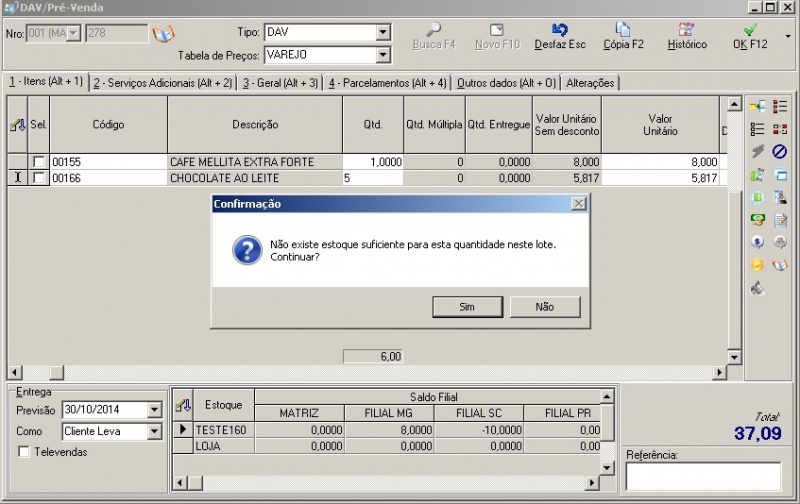The image size is (800, 504).
Task: Open the Alterações tab
Action: coord(590,83)
